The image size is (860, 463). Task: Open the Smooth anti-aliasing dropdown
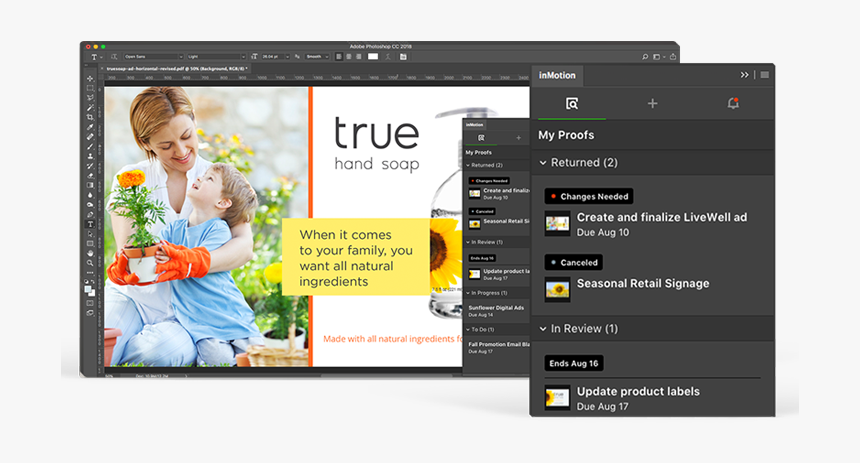[318, 57]
